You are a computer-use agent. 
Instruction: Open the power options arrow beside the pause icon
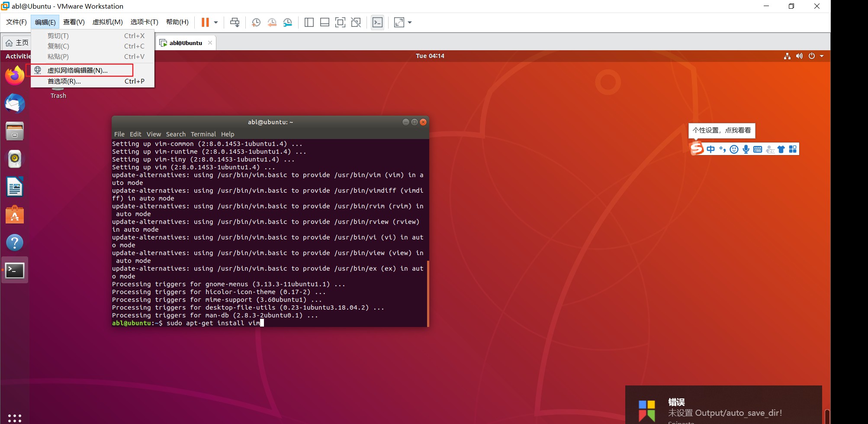[216, 23]
